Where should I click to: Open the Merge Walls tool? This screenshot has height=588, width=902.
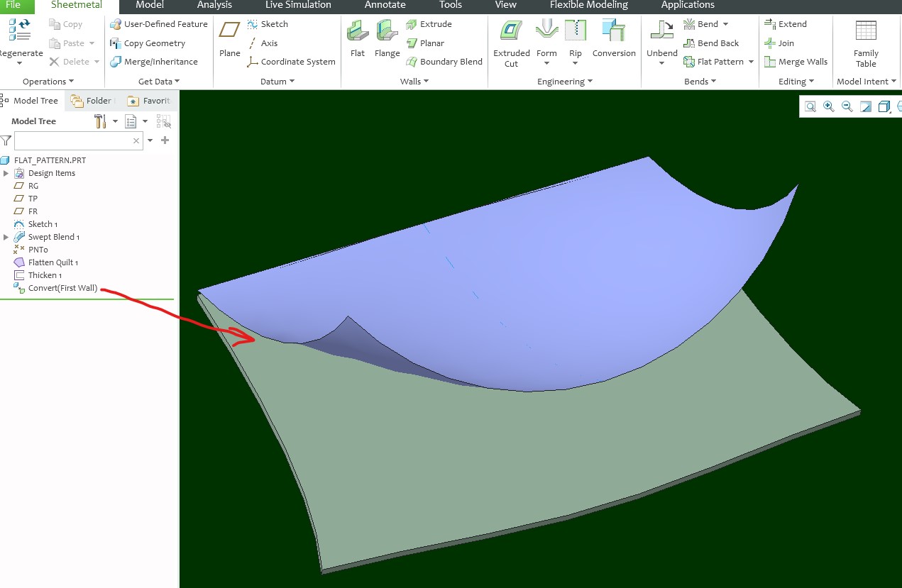796,62
